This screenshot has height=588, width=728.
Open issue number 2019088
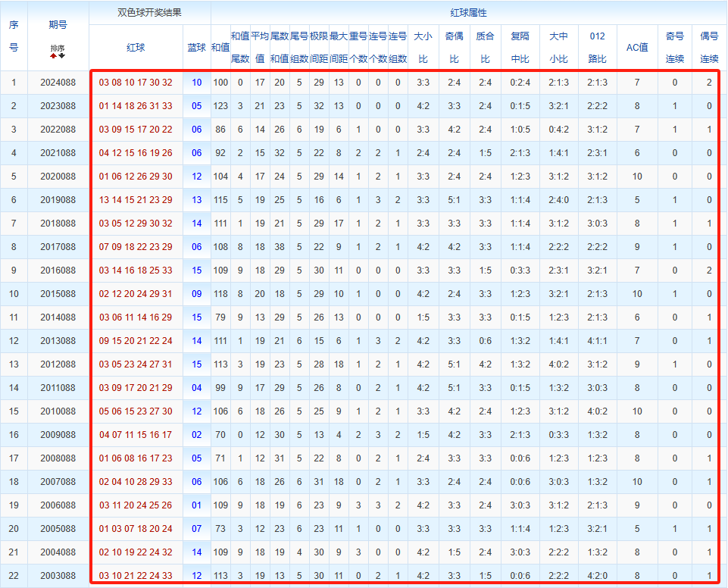(58, 200)
